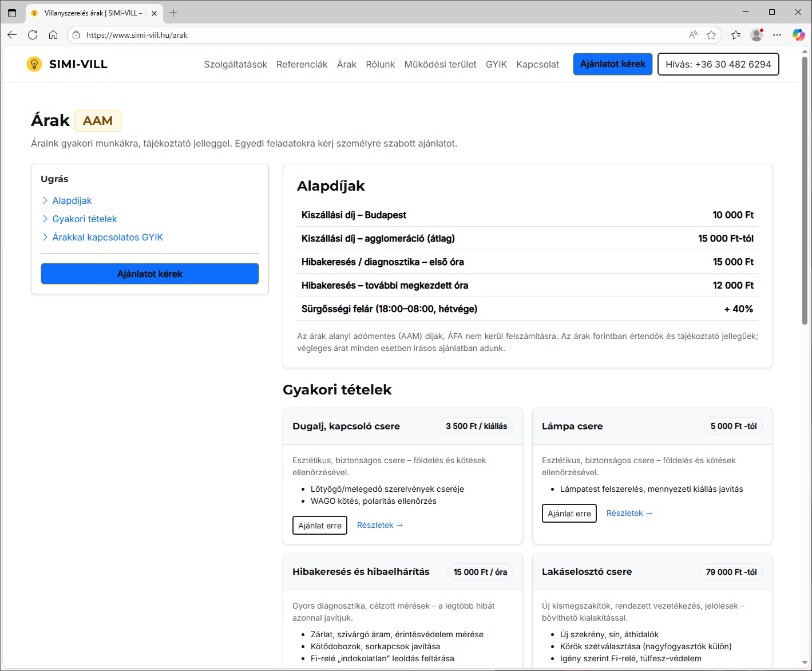The image size is (812, 671).
Task: Jump to Gyakori tételek in sidebar
Action: click(84, 219)
